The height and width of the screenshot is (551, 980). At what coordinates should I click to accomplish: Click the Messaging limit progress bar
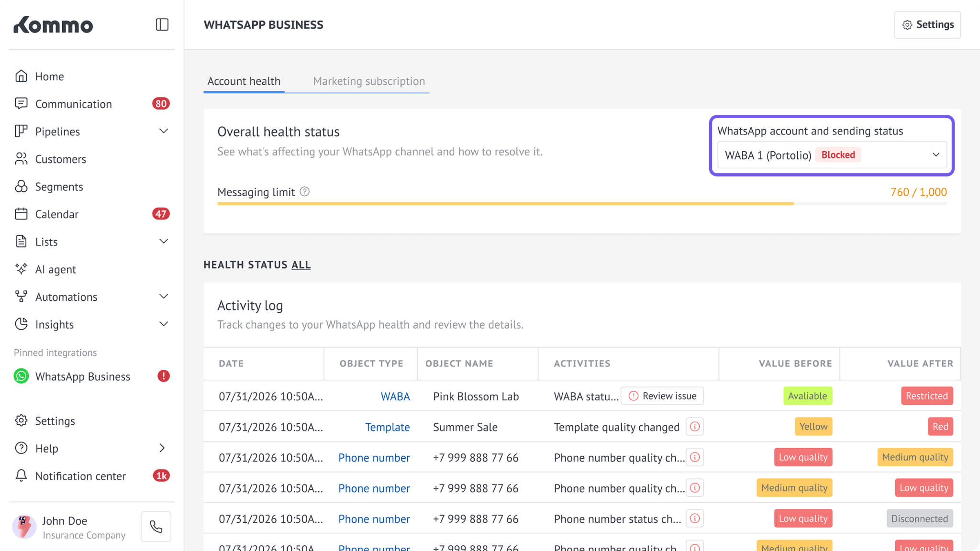tap(582, 204)
